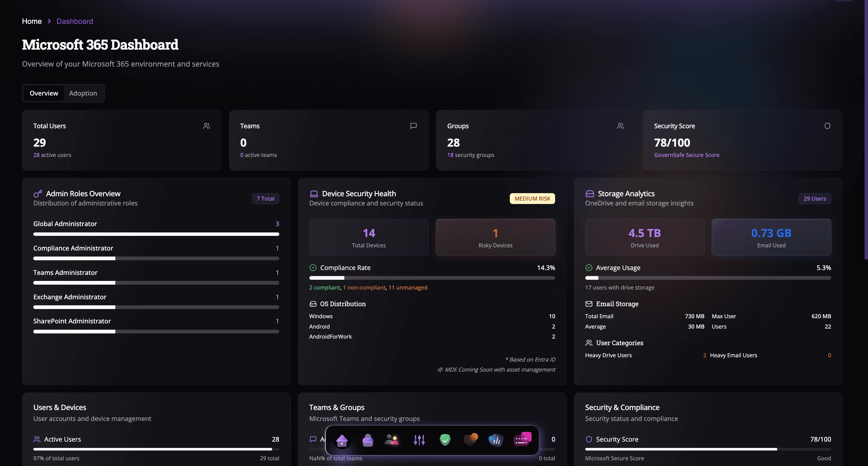This screenshot has width=868, height=466.
Task: Click the pink chat messages dock icon
Action: 522,439
